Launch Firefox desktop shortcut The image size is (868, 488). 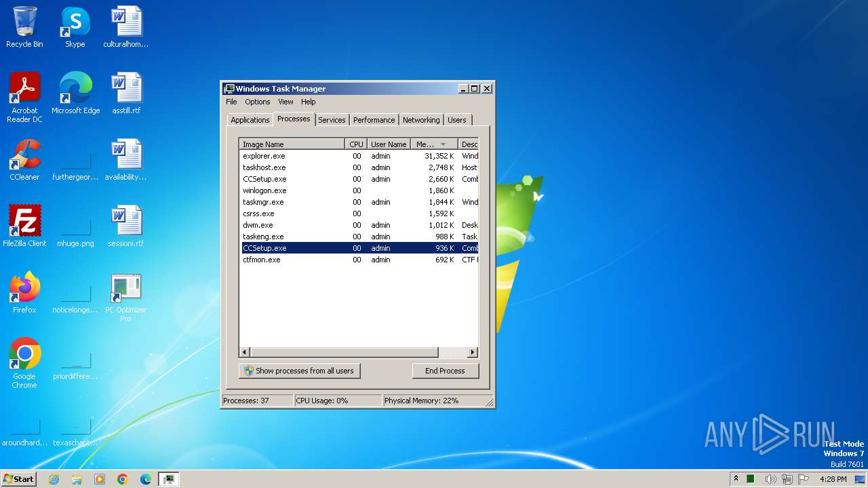[24, 293]
